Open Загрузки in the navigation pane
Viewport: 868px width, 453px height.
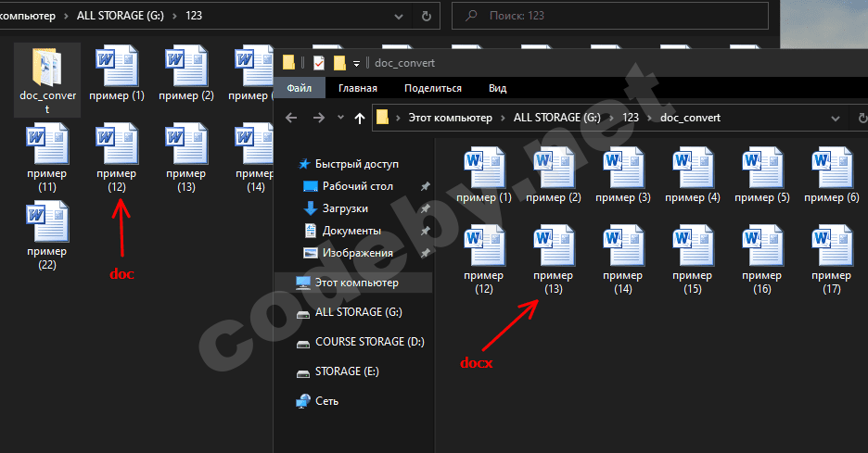point(345,208)
